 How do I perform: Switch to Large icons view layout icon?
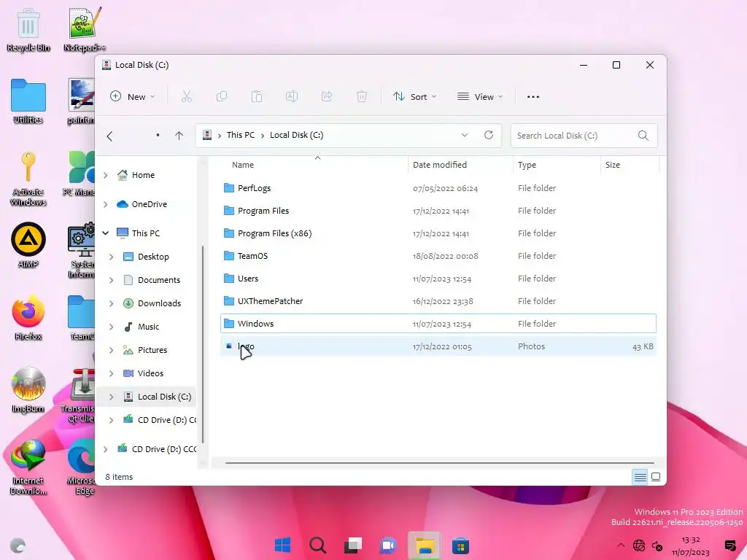click(656, 477)
